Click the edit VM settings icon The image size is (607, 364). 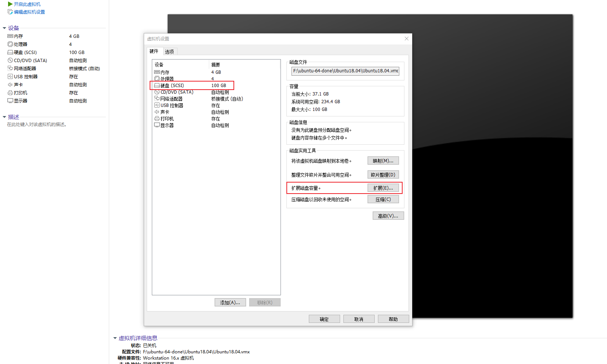tap(10, 12)
